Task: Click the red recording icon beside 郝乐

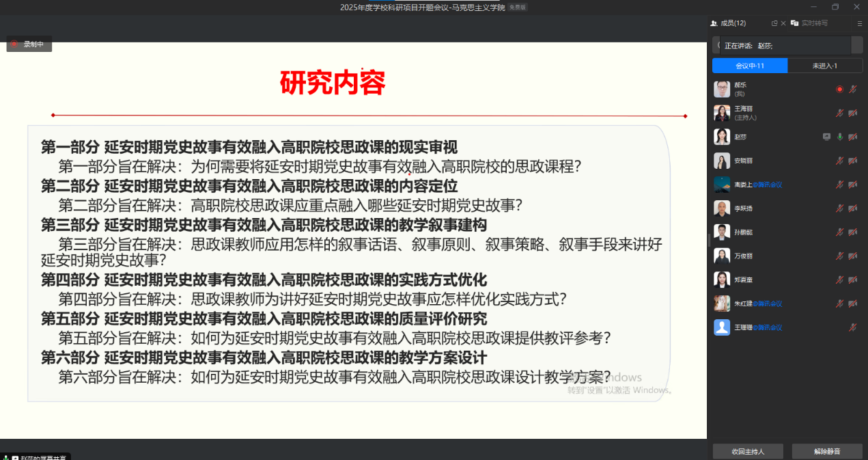Action: tap(840, 90)
